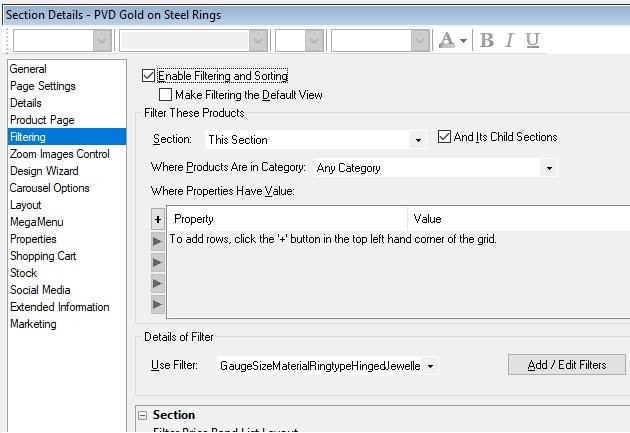The width and height of the screenshot is (630, 433).
Task: Open the Section dropdown showing This Section
Action: pos(419,140)
